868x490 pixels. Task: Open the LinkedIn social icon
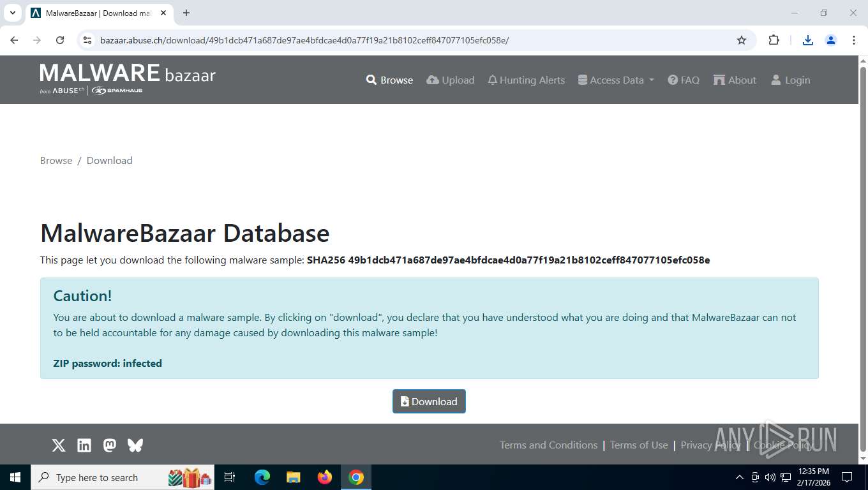pos(84,445)
